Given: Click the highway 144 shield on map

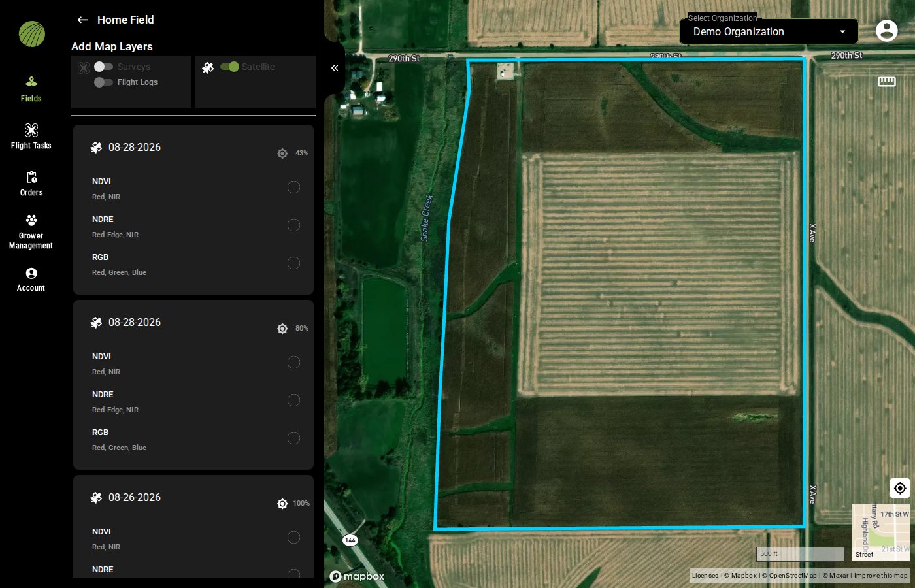Looking at the screenshot, I should point(350,540).
